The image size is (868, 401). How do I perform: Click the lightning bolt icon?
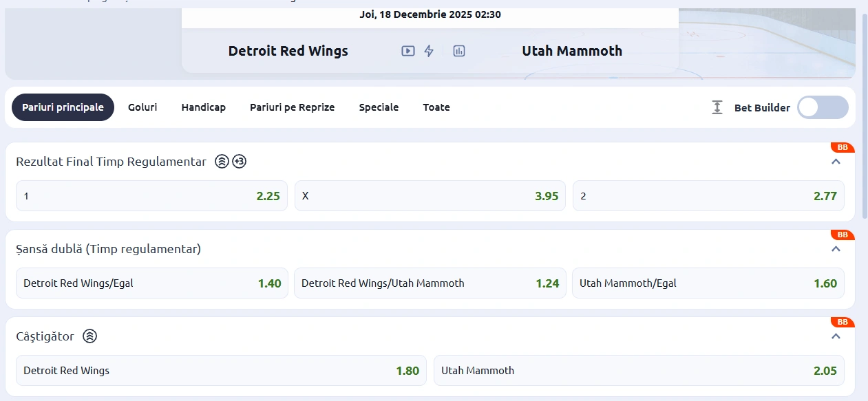click(429, 51)
